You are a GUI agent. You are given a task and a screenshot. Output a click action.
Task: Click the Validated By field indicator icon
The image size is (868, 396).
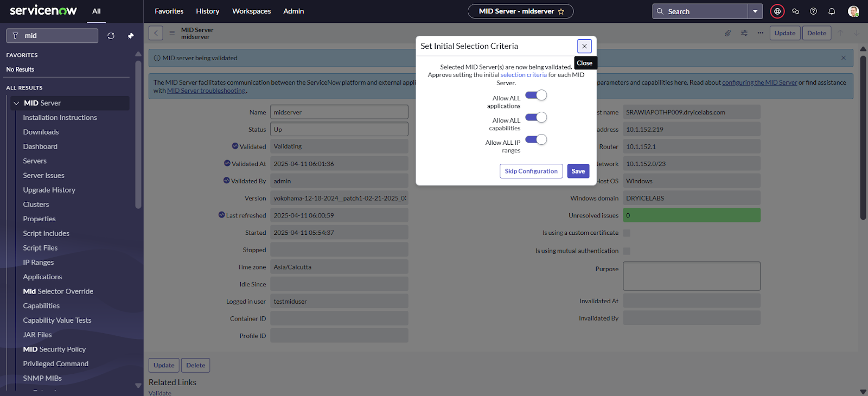[x=227, y=181]
